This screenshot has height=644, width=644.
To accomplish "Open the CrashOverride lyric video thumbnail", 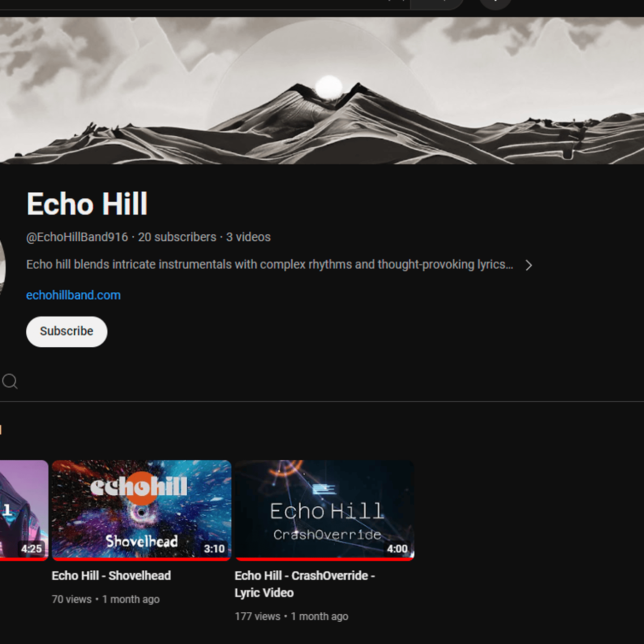I will click(324, 510).
